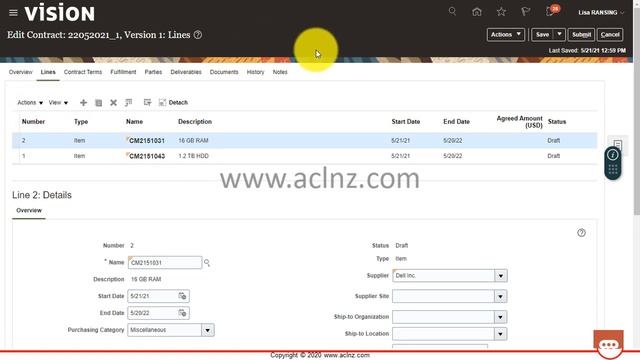Click the Vision logo
Viewport: 640px width, 360px height.
pos(60,13)
